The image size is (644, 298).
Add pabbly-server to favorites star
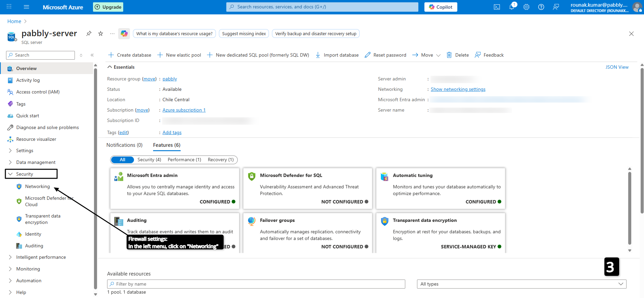(100, 34)
